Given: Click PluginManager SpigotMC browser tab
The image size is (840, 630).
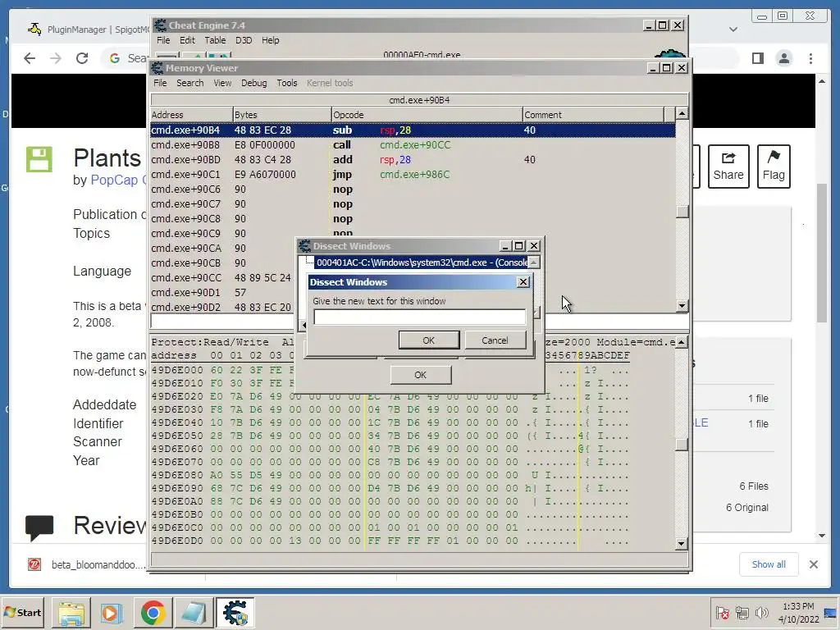Looking at the screenshot, I should [89, 30].
